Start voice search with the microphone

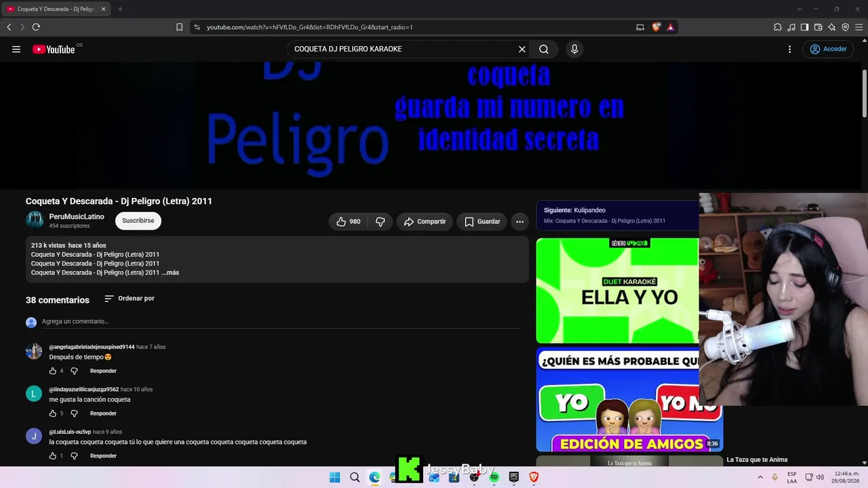(574, 49)
